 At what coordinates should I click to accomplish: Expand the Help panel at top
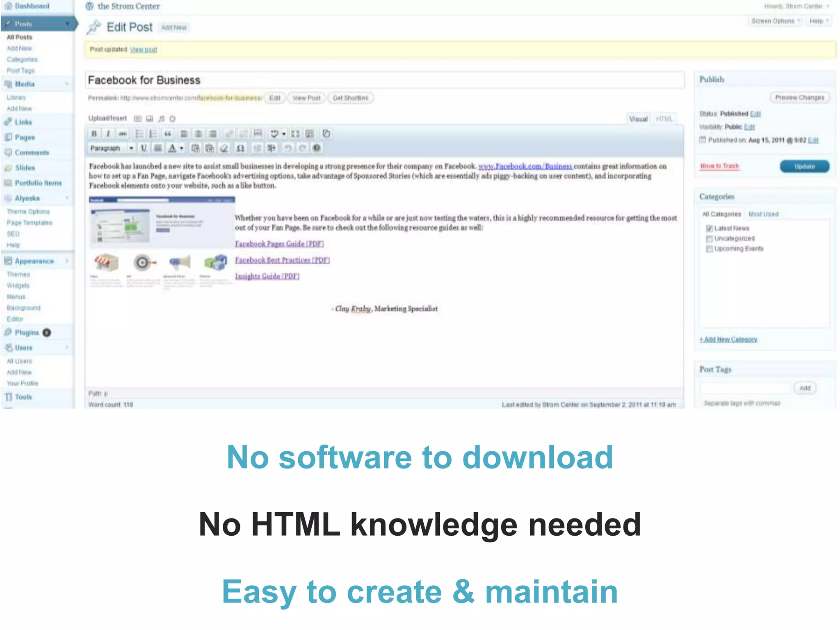click(819, 21)
